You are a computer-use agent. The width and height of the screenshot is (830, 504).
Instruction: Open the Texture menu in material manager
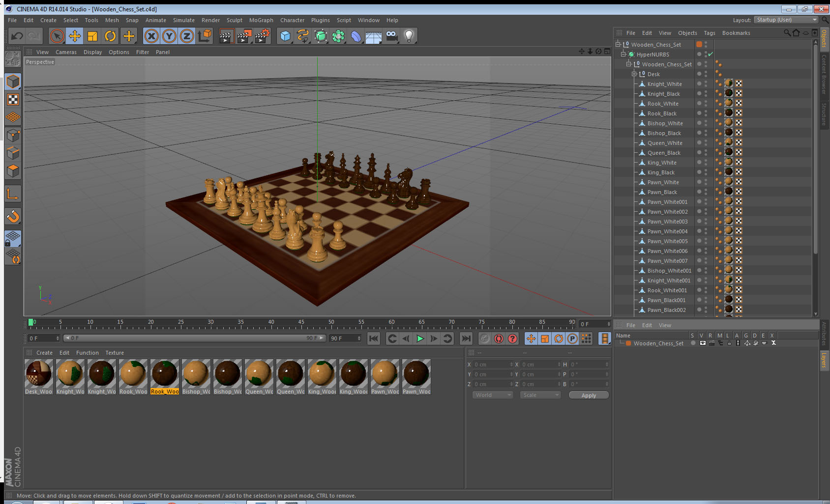pos(115,353)
